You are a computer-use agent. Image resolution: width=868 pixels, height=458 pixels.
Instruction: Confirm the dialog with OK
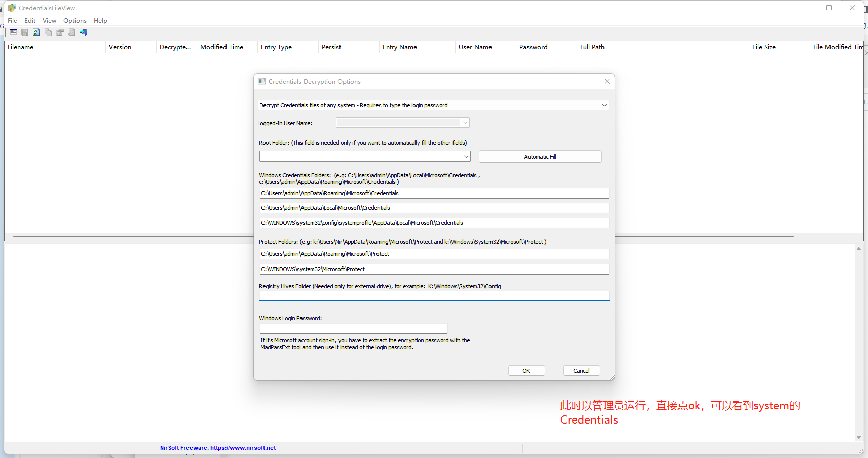pos(526,371)
